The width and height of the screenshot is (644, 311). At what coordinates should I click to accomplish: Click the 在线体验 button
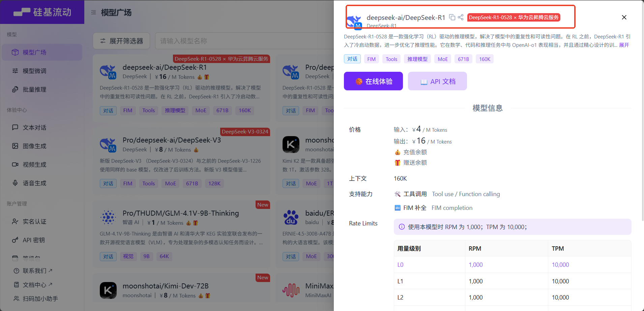pos(373,81)
